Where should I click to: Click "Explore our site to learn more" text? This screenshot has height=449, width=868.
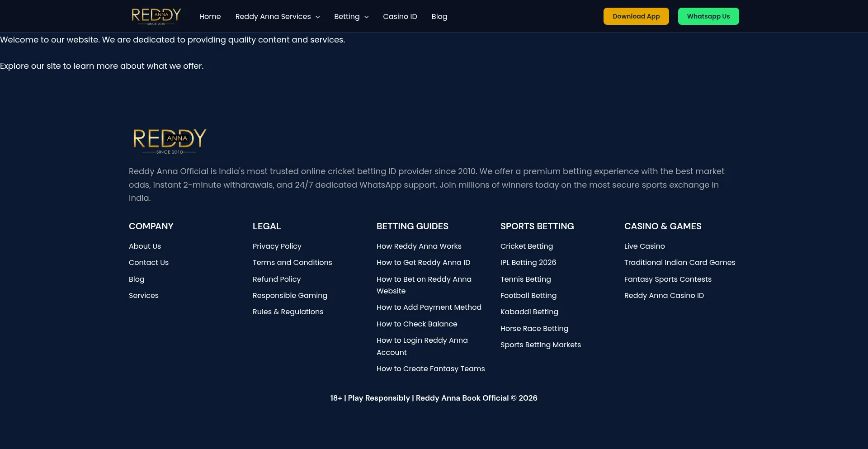click(x=102, y=66)
